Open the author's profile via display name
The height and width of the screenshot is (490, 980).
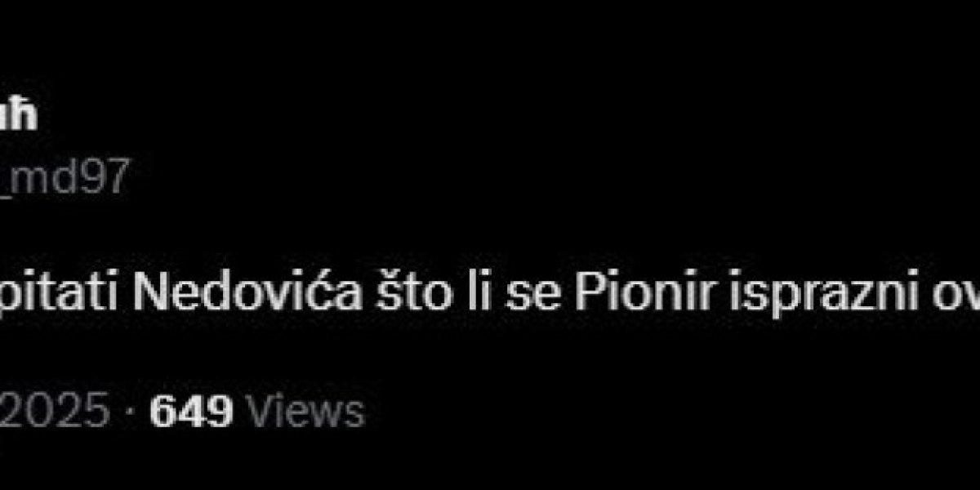tap(18, 115)
